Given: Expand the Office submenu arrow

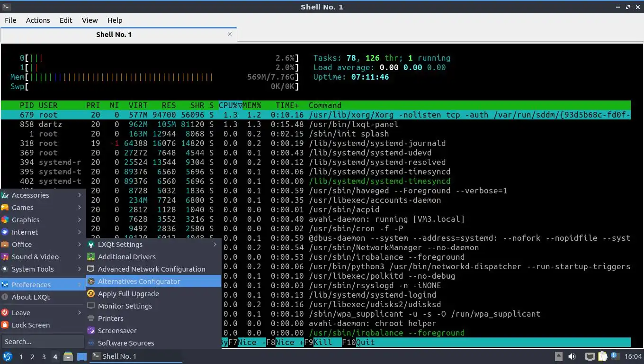Looking at the screenshot, I should (x=80, y=245).
